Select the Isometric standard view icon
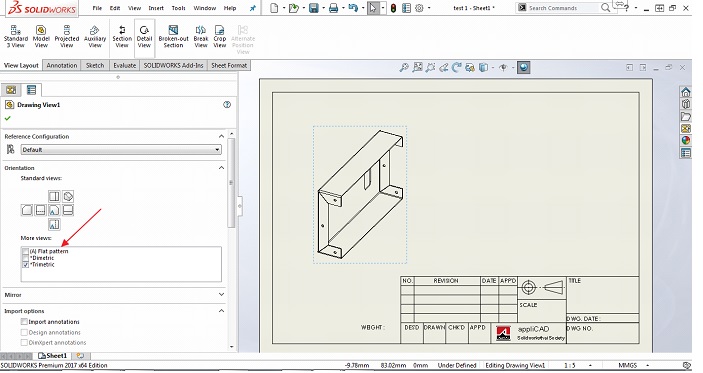This screenshot has height=373, width=703. [x=68, y=196]
